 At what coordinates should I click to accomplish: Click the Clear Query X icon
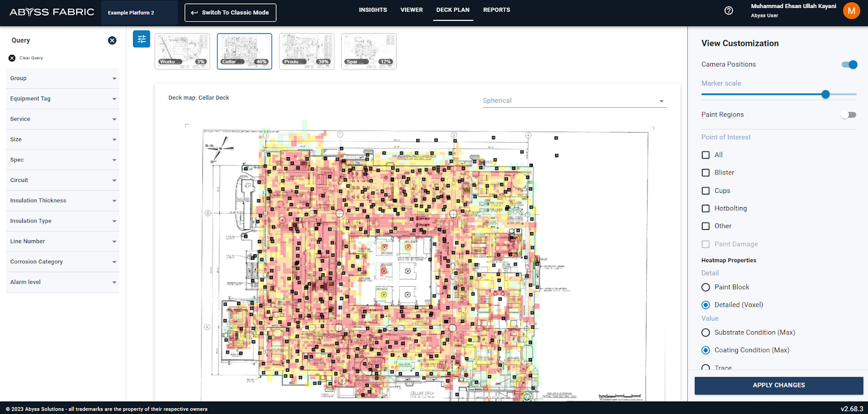(12, 58)
